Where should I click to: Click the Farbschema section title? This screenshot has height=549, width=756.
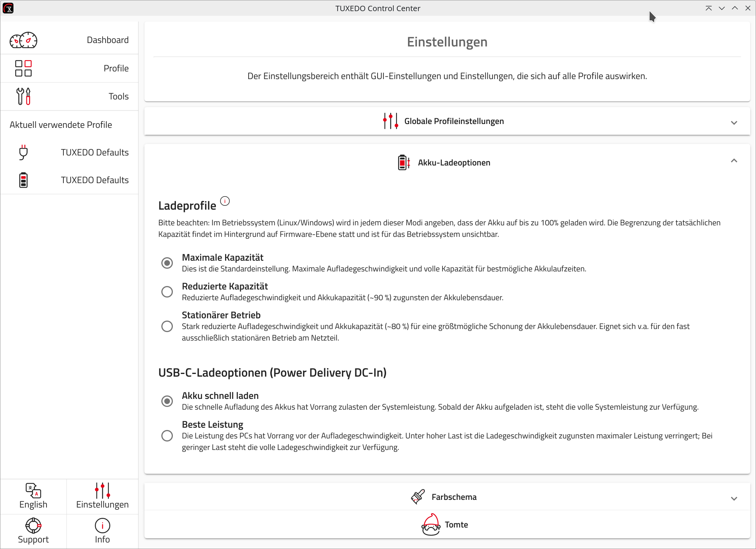(x=454, y=497)
